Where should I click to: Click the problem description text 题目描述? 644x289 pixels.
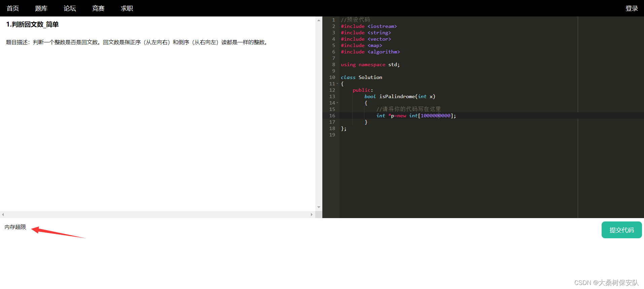[138, 42]
